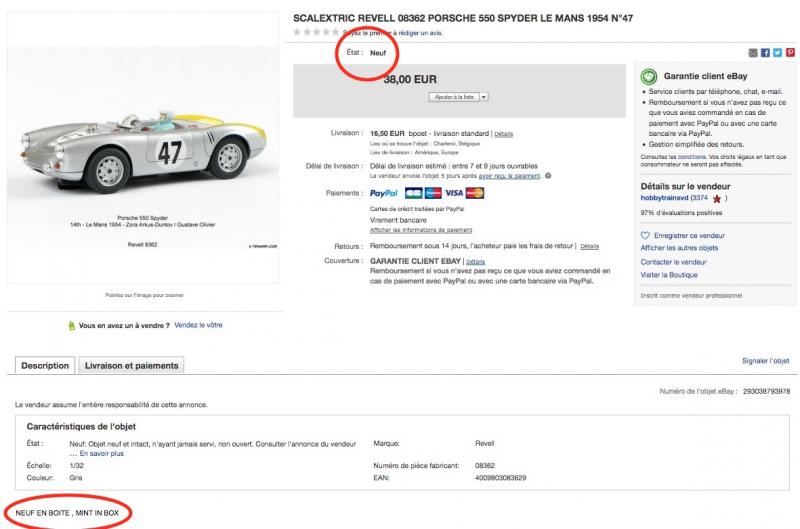Click the PayPal logo

point(384,193)
